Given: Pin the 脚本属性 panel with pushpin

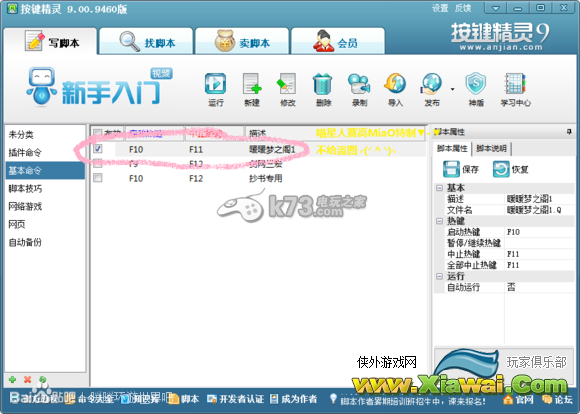Looking at the screenshot, I should pyautogui.click(x=569, y=132).
